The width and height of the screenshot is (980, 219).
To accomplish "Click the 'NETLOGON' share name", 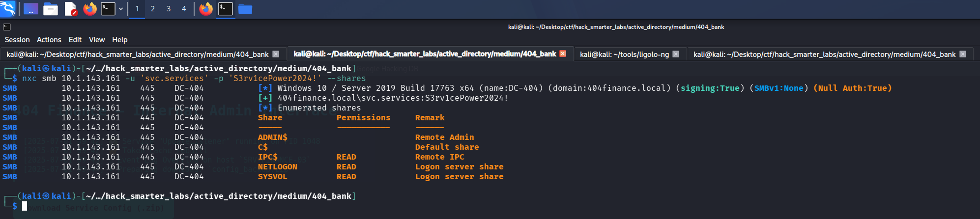I will pos(278,167).
